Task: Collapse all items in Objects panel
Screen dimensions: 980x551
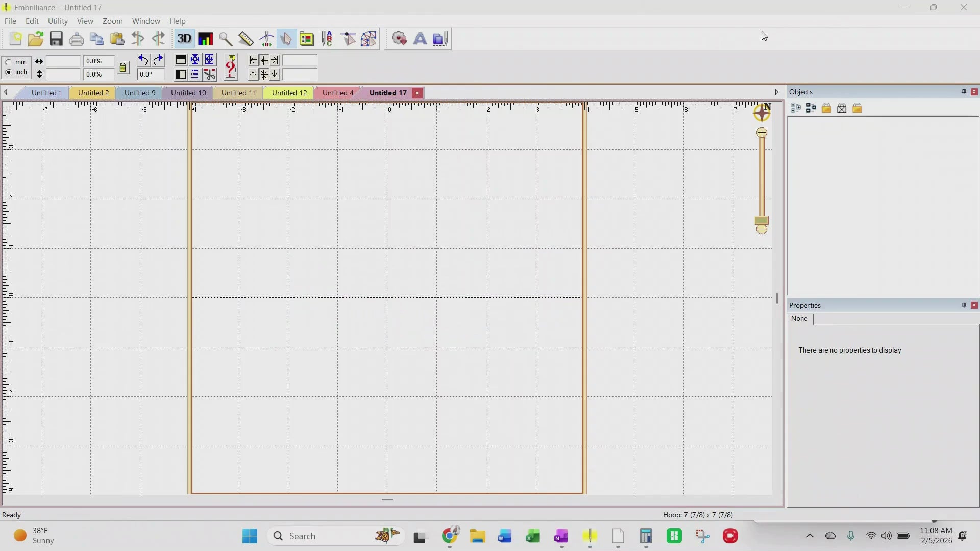Action: click(811, 108)
